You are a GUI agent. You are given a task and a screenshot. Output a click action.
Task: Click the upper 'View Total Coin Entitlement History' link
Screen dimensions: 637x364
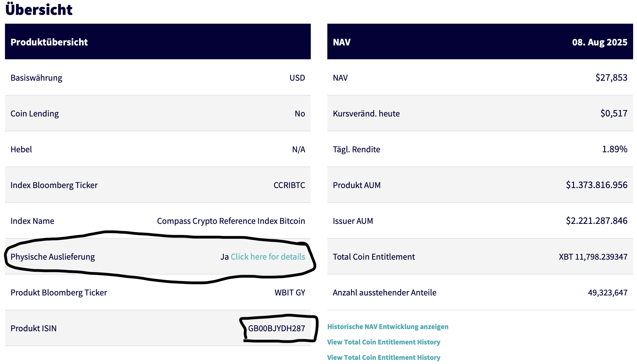tap(384, 342)
